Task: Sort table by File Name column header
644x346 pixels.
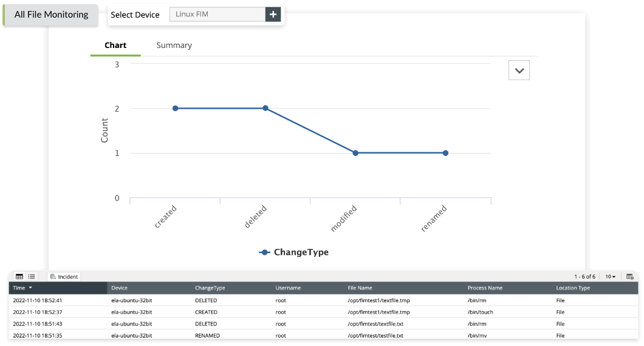Action: point(360,288)
